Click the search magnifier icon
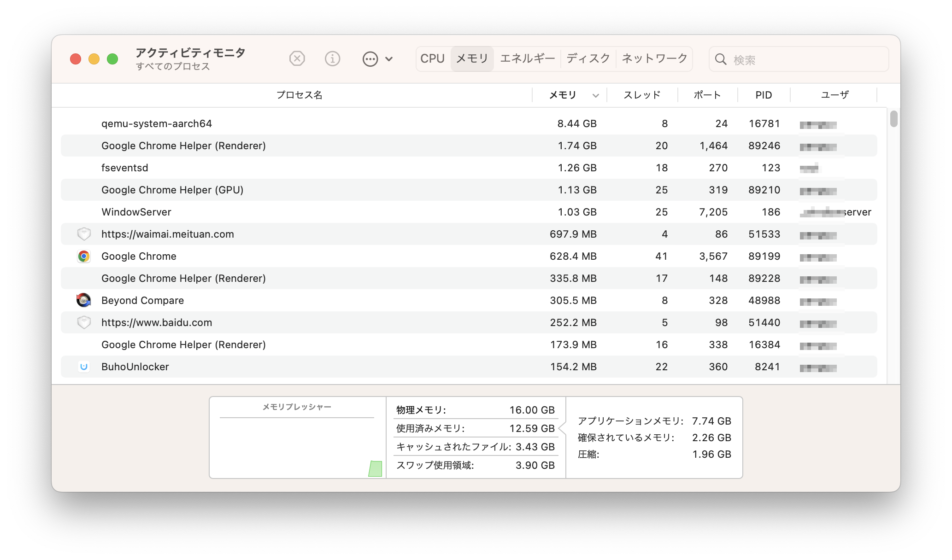Image resolution: width=952 pixels, height=560 pixels. (721, 59)
